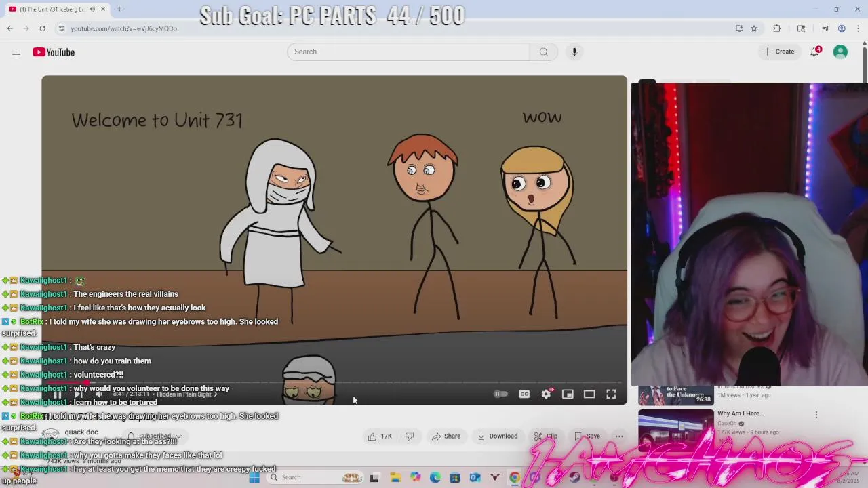This screenshot has height=488, width=868.
Task: Mute the tab using its speaker icon
Action: point(92,9)
